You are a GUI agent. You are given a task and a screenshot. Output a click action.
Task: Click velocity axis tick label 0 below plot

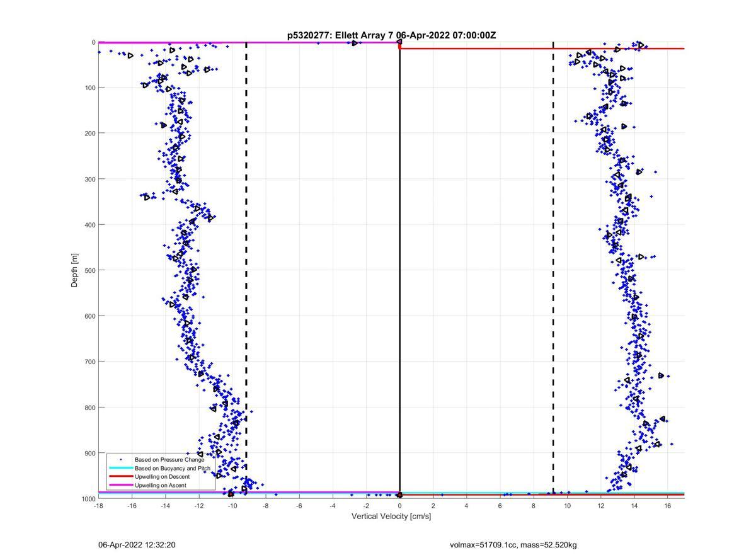pyautogui.click(x=399, y=506)
